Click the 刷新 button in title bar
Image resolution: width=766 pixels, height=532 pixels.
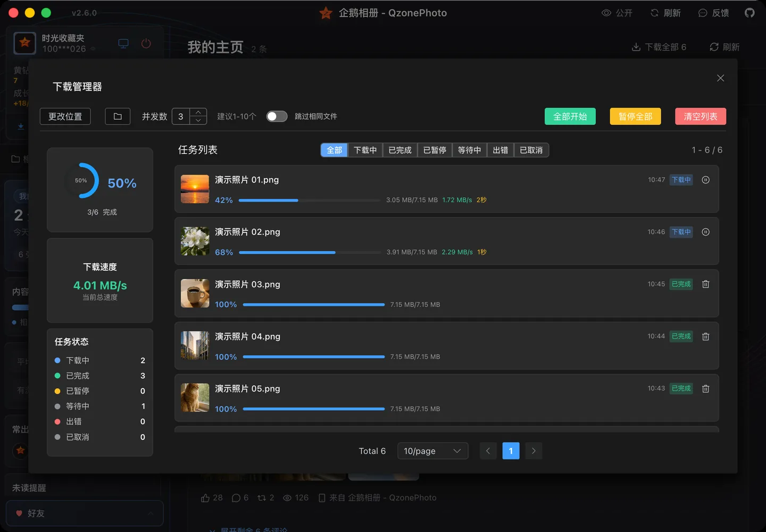pos(665,13)
